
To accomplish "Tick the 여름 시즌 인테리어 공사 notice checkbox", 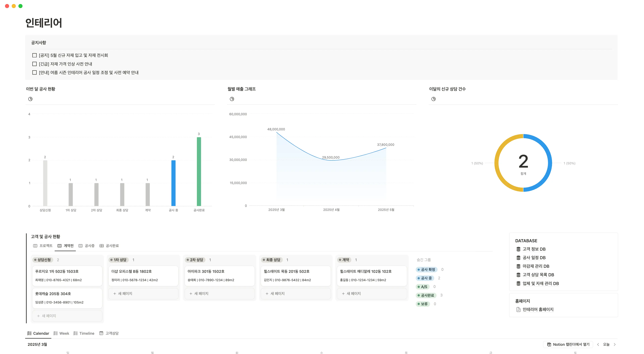I will [x=35, y=72].
